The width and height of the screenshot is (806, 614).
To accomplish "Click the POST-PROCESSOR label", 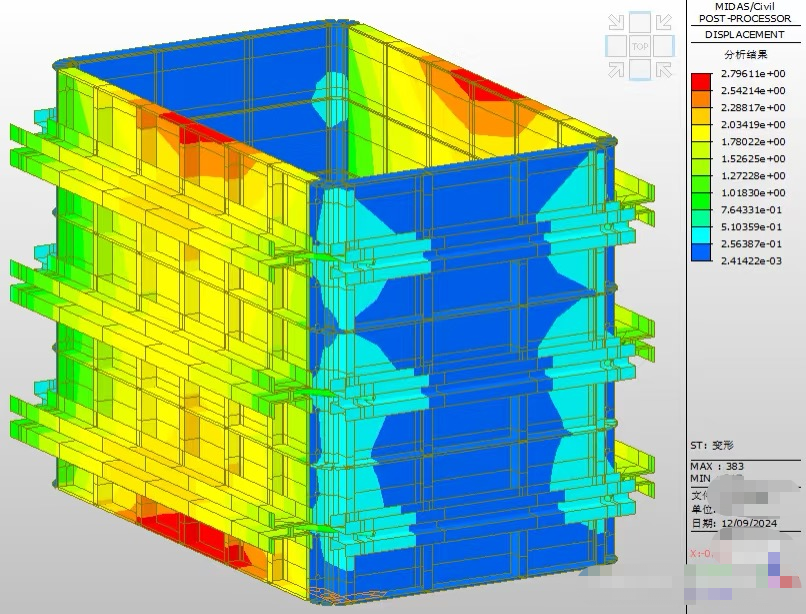I will 745,19.
